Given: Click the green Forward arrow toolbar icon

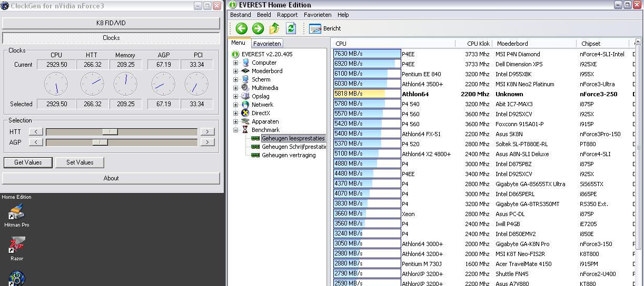Looking at the screenshot, I should coord(258,28).
